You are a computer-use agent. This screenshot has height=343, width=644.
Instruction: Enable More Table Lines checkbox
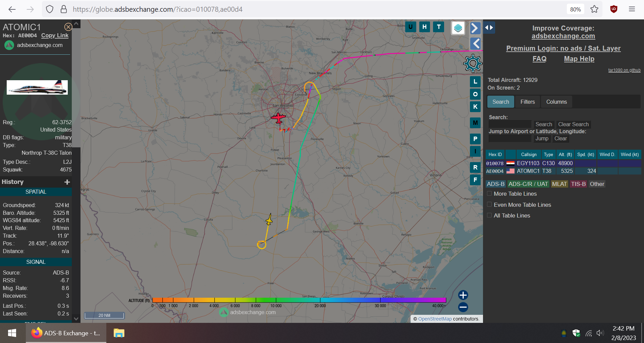(x=489, y=194)
